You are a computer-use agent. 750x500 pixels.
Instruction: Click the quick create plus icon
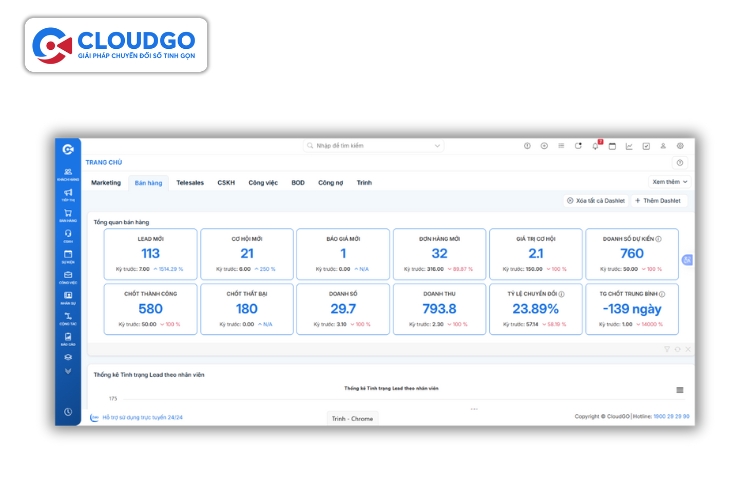(x=544, y=146)
